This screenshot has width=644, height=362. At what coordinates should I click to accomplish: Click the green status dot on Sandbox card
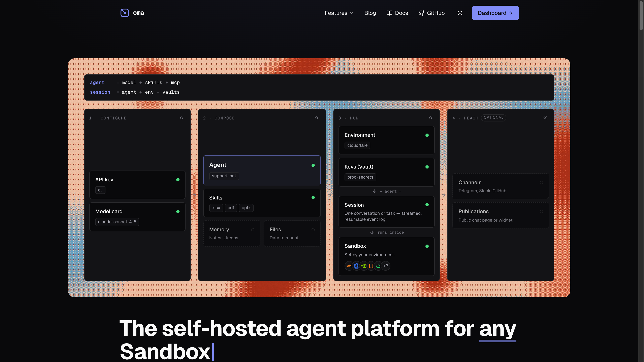pyautogui.click(x=427, y=246)
